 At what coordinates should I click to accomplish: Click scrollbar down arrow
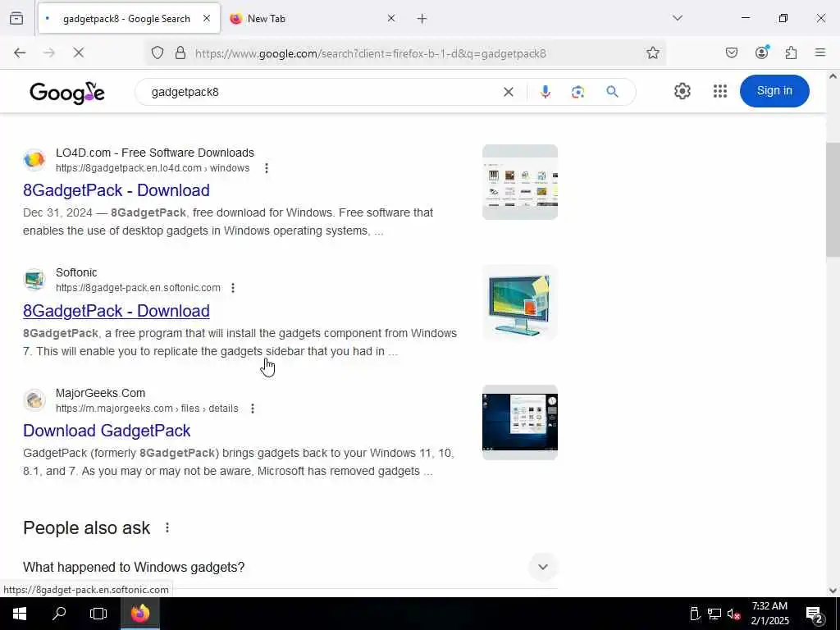click(x=833, y=591)
